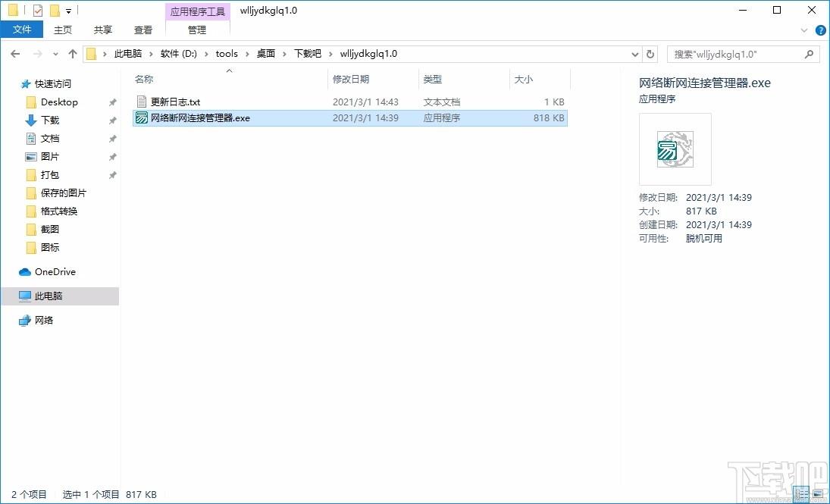
Task: Click the Properties quick access toolbar icon
Action: click(x=38, y=10)
